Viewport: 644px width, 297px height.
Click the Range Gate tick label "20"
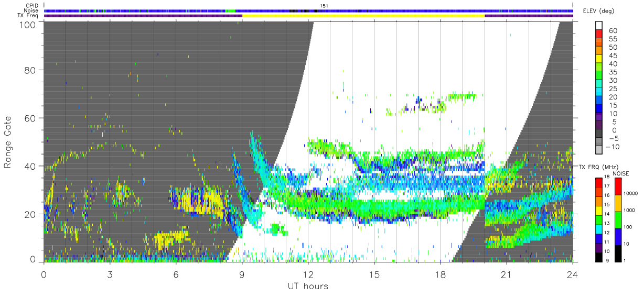30,214
